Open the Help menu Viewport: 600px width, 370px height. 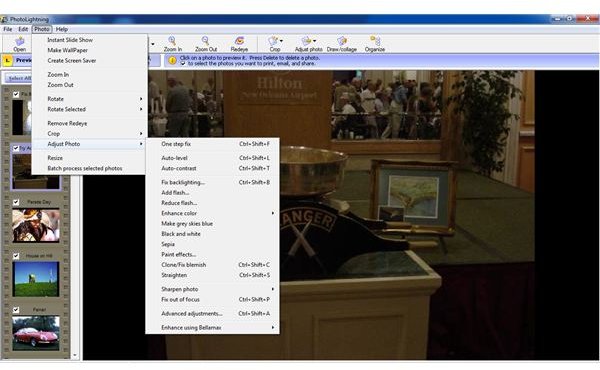62,29
